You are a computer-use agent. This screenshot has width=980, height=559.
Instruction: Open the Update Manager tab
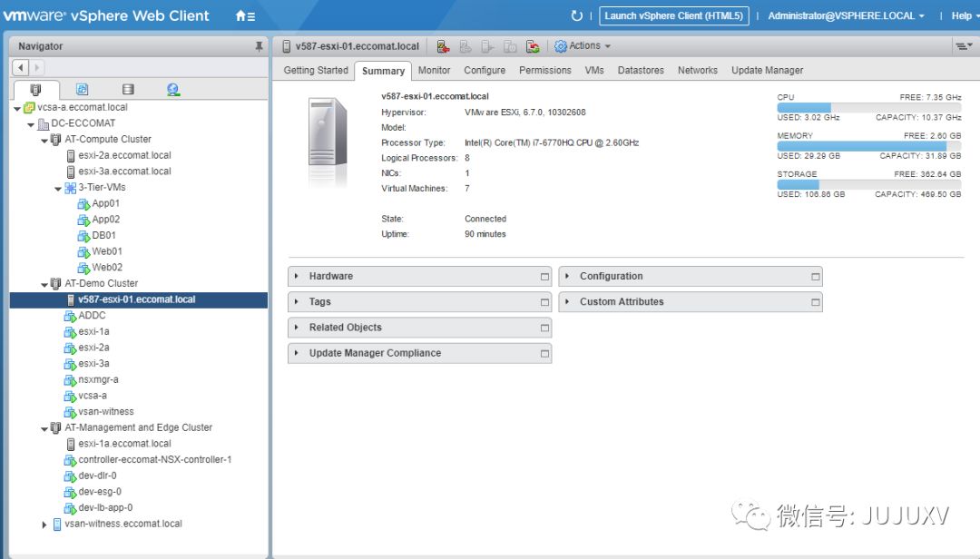point(768,70)
